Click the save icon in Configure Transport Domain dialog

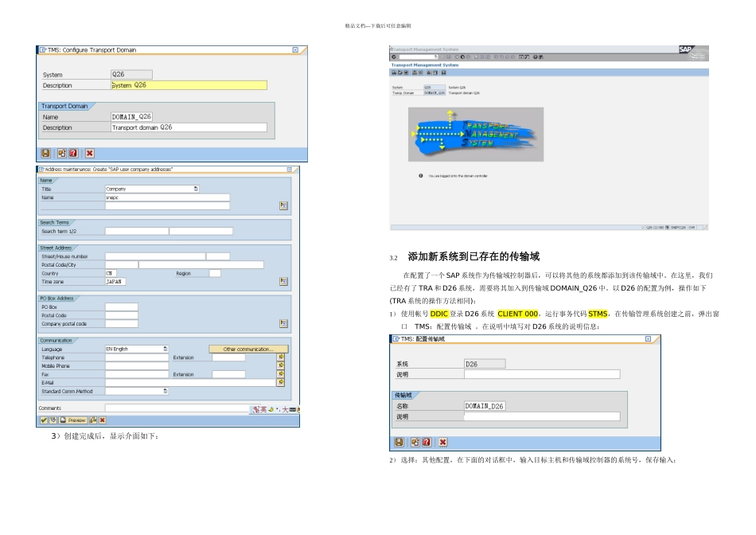(x=45, y=154)
